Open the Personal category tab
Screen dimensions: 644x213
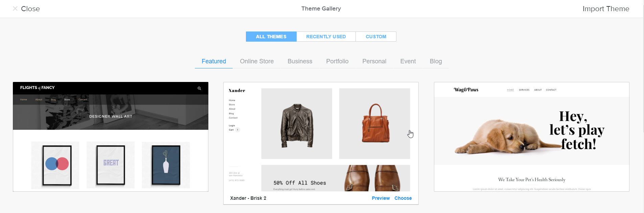(374, 61)
